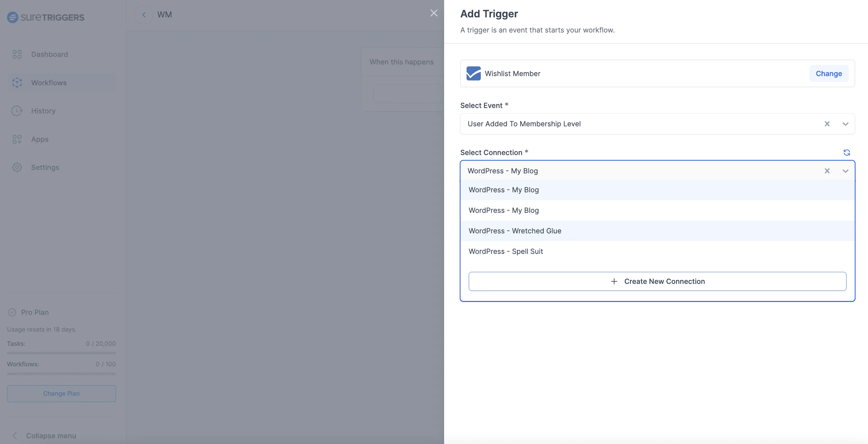Viewport: 868px width, 444px height.
Task: Go back using the WM arrow
Action: tap(144, 15)
